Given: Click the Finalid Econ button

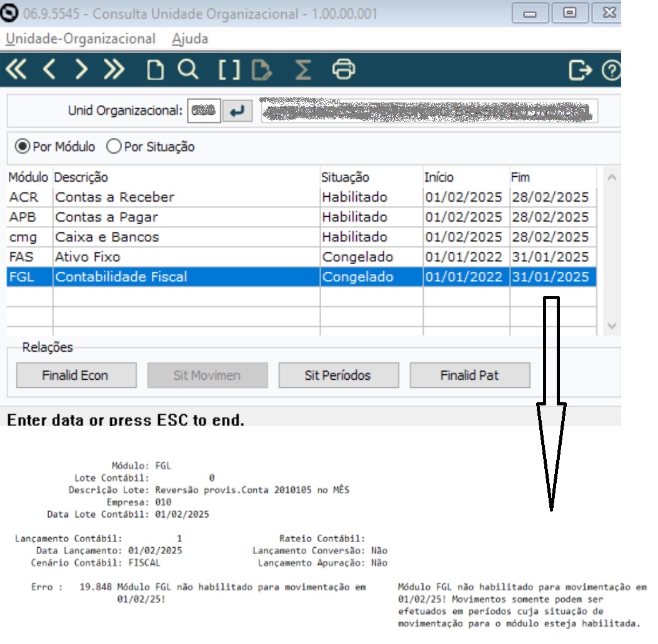Looking at the screenshot, I should click(76, 375).
